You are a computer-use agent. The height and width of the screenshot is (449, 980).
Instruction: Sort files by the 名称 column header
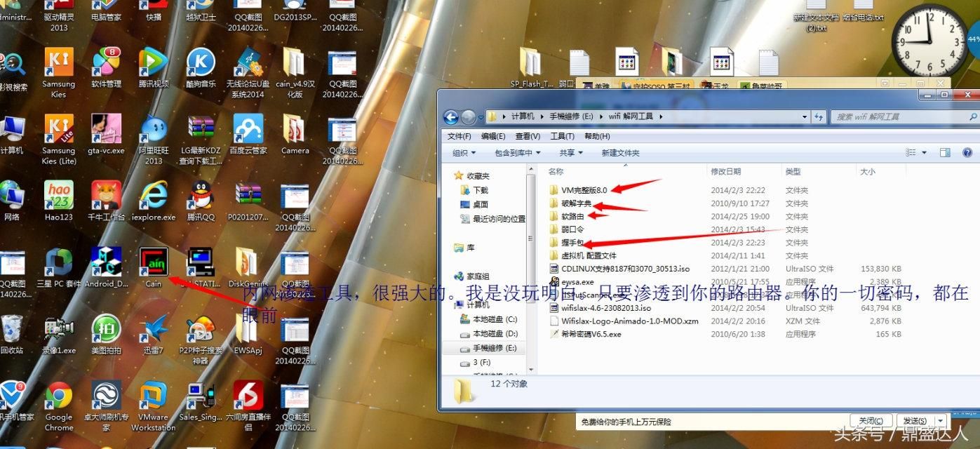pos(626,171)
